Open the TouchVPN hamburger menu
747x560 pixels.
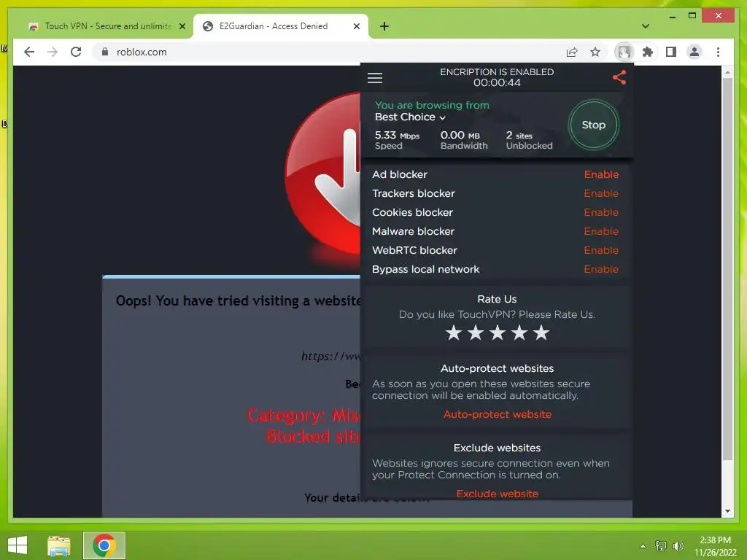coord(375,77)
